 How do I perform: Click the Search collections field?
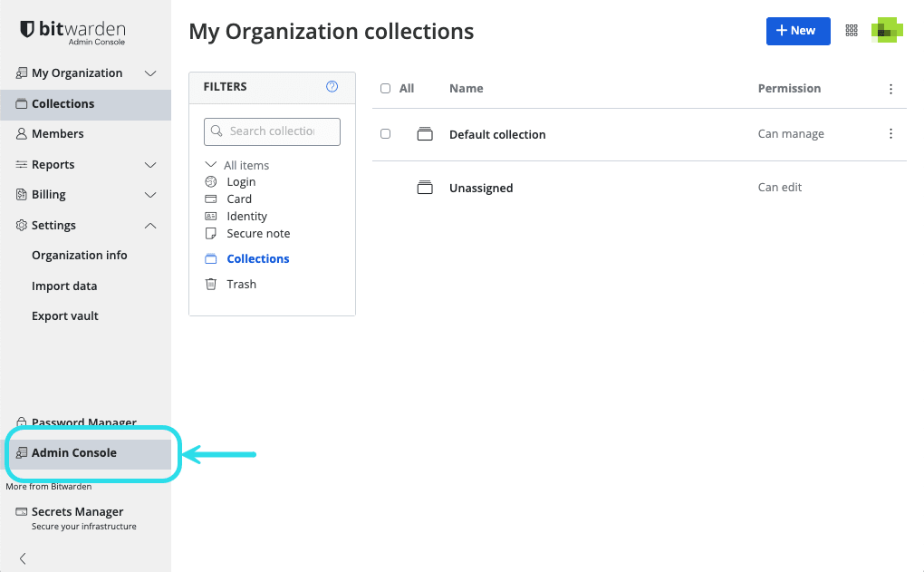(x=272, y=131)
